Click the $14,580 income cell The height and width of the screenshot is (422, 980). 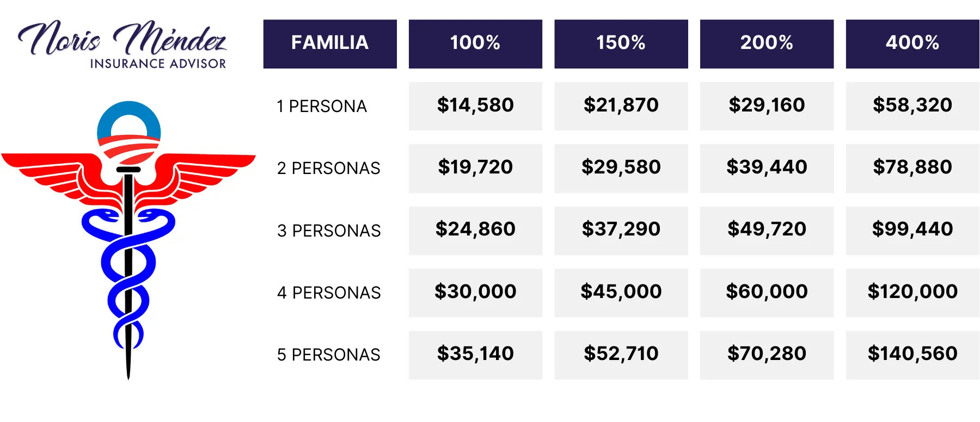[x=475, y=105]
